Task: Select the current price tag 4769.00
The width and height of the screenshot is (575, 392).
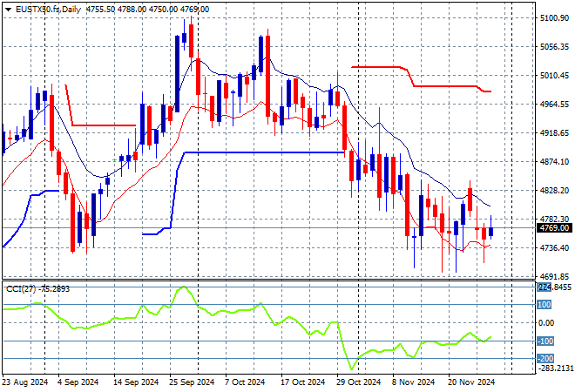Action: pyautogui.click(x=554, y=228)
